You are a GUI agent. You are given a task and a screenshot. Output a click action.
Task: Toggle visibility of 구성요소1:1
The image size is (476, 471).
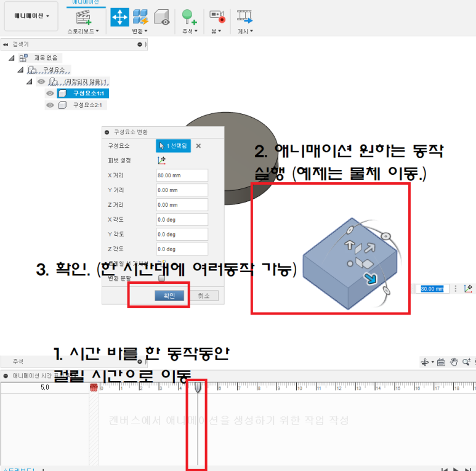coord(50,94)
